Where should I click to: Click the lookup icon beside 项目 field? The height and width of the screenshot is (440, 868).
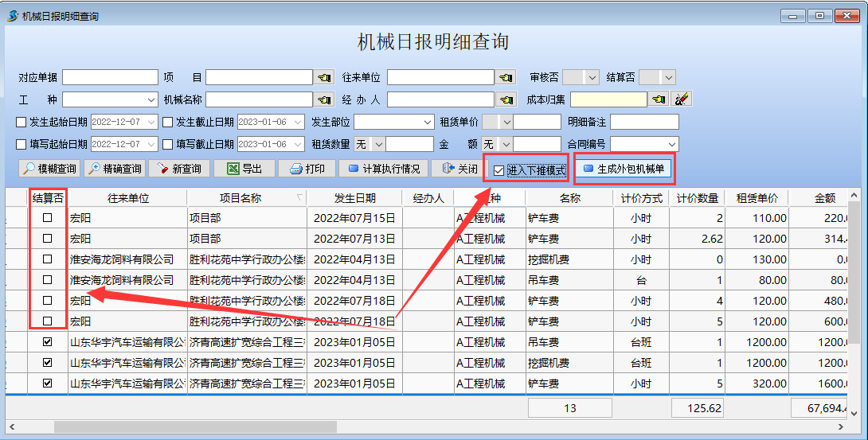323,77
